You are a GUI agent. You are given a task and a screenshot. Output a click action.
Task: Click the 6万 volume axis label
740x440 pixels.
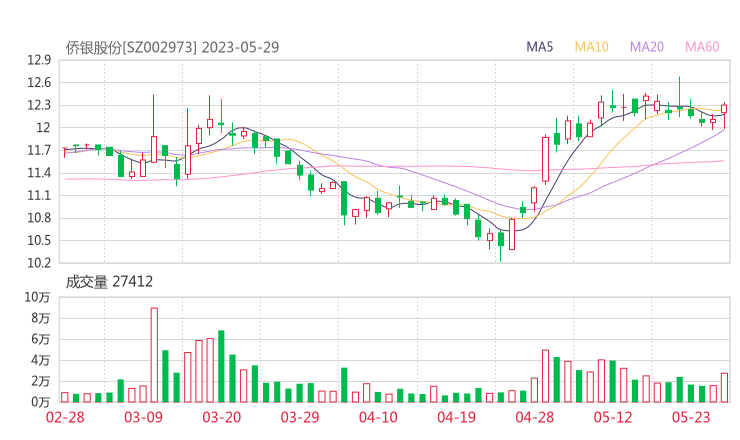pos(41,339)
